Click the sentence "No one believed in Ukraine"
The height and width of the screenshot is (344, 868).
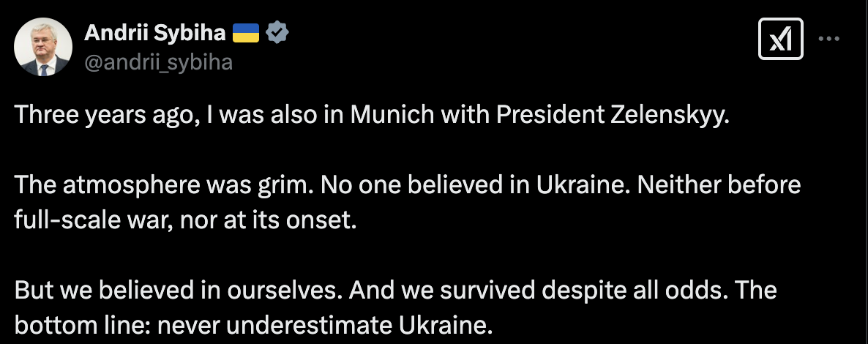(x=412, y=186)
